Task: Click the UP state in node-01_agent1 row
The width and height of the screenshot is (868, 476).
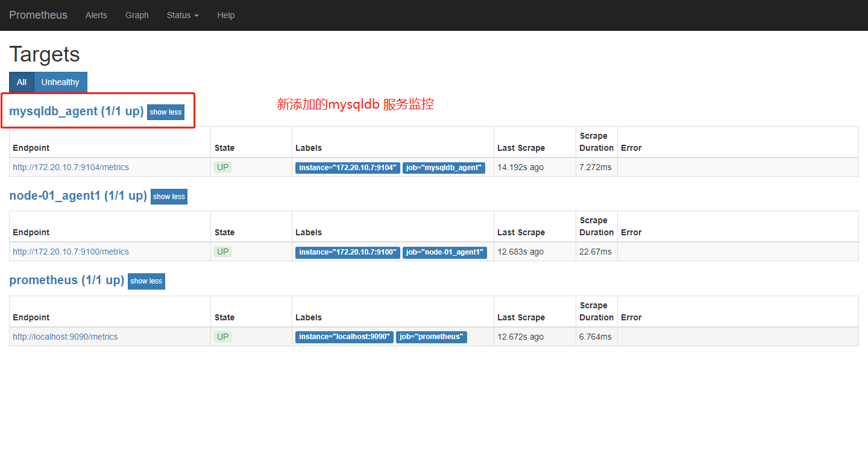Action: point(223,252)
